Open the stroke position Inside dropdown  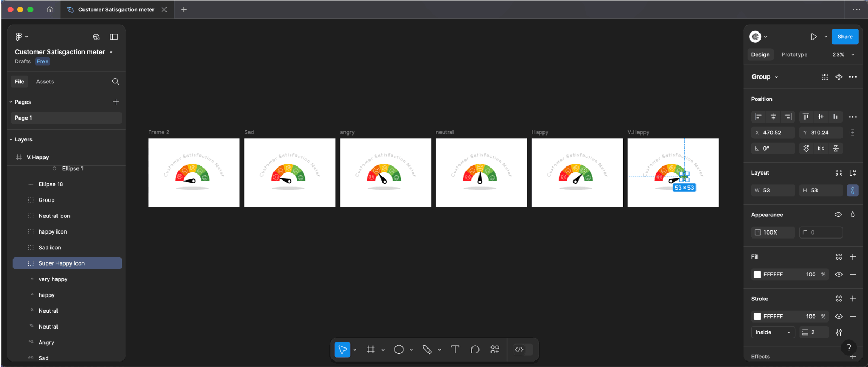pos(773,332)
